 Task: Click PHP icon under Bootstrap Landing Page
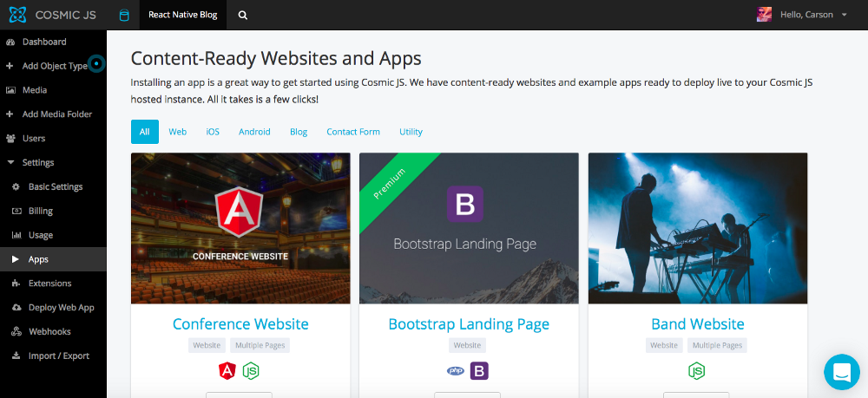point(456,370)
